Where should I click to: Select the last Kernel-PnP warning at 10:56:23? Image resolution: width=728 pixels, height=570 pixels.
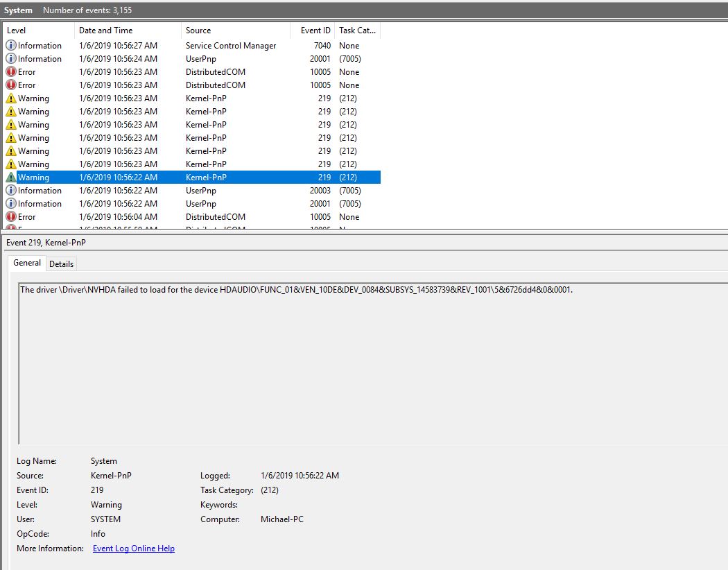[192, 164]
